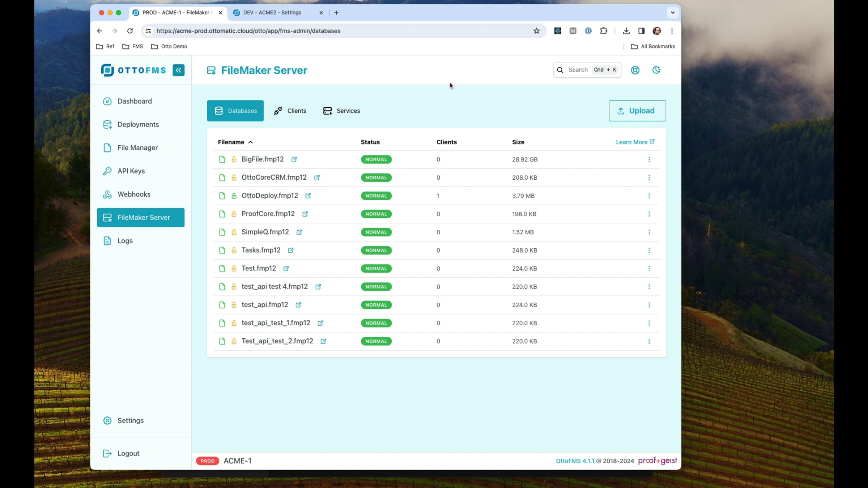Open external link icon next to Test.fmp12
The height and width of the screenshot is (488, 868).
click(286, 269)
